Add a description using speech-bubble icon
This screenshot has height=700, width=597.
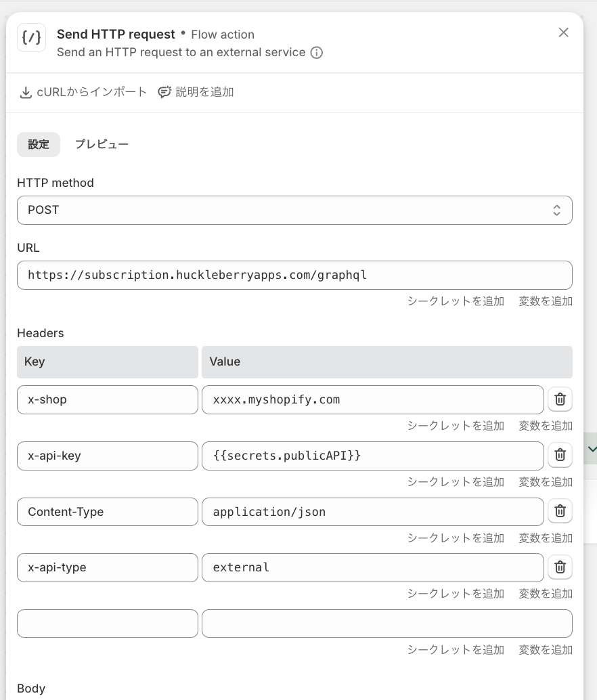(164, 93)
